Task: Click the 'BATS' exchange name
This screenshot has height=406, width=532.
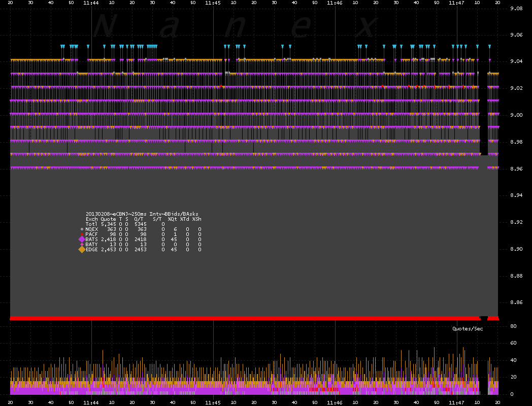Action: point(91,240)
